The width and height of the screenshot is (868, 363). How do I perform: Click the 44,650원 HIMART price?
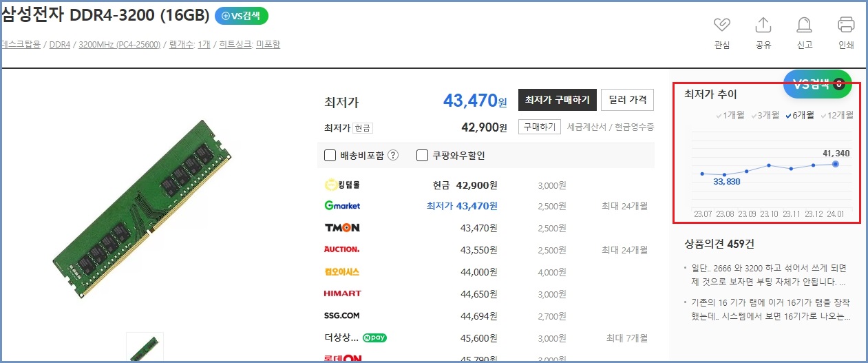(x=479, y=293)
